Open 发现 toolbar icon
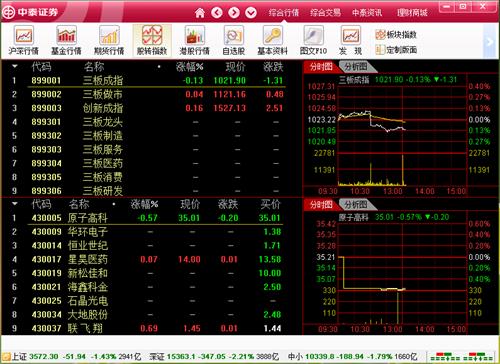Viewport: 500px width, 364px height. [351, 40]
